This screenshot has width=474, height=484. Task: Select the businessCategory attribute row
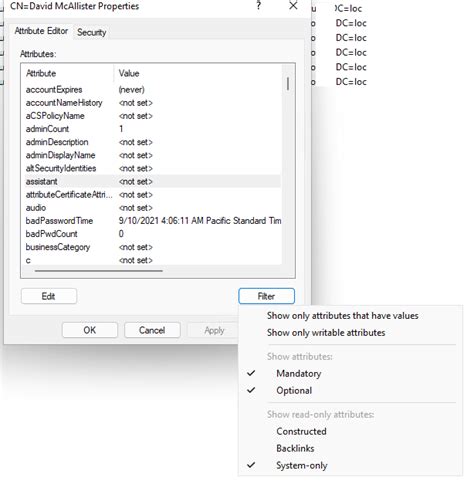pos(153,247)
